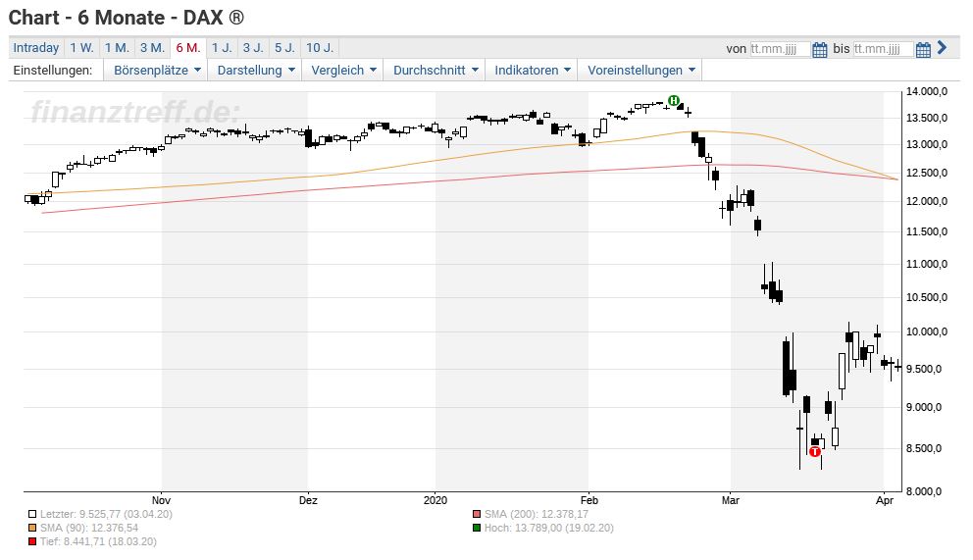Screen dimensions: 973x560
Task: Click the 10.000,0 price axis label
Action: (x=927, y=331)
